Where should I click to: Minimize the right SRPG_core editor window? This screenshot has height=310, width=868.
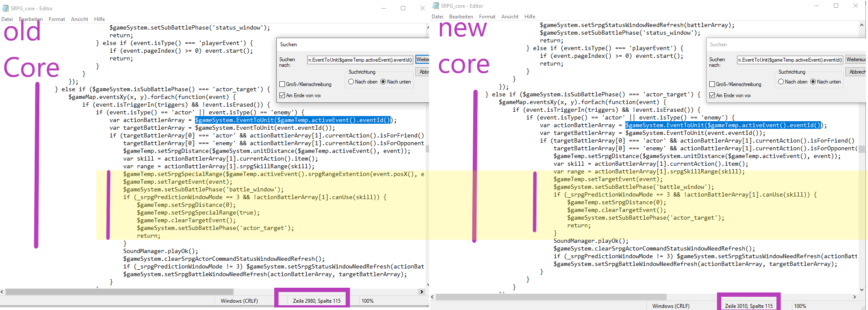(x=817, y=6)
